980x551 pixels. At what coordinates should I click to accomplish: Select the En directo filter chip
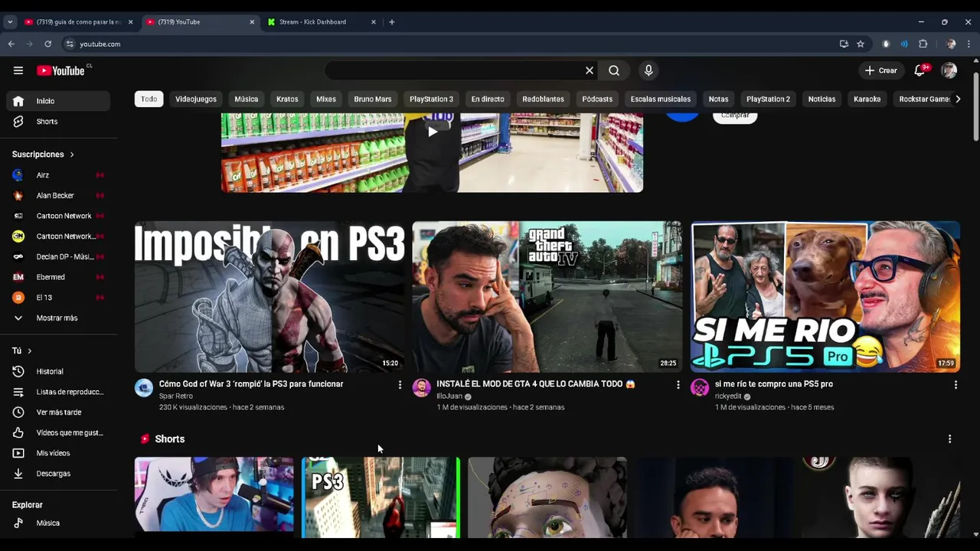(x=488, y=99)
